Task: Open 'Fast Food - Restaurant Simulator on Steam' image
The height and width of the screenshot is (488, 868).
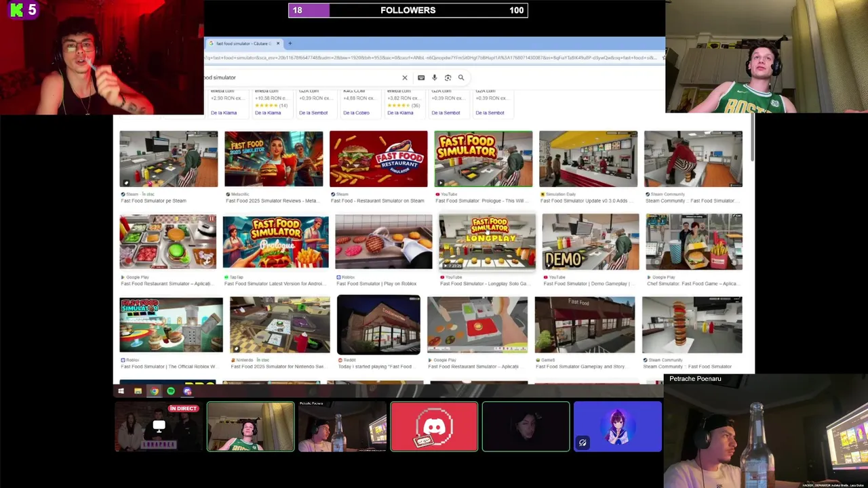Action: point(378,159)
